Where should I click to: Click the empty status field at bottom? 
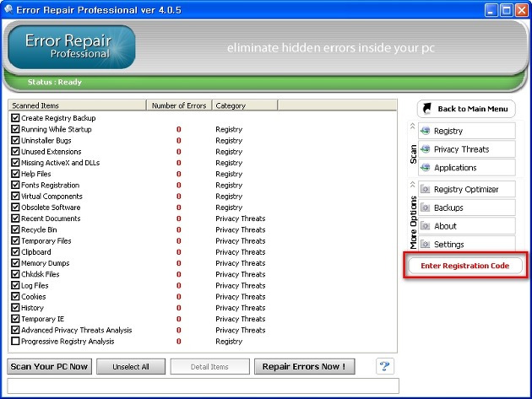[203, 386]
